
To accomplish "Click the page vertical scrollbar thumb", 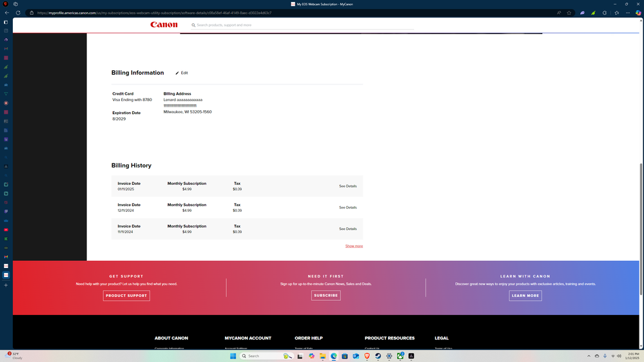I will tap(641, 228).
